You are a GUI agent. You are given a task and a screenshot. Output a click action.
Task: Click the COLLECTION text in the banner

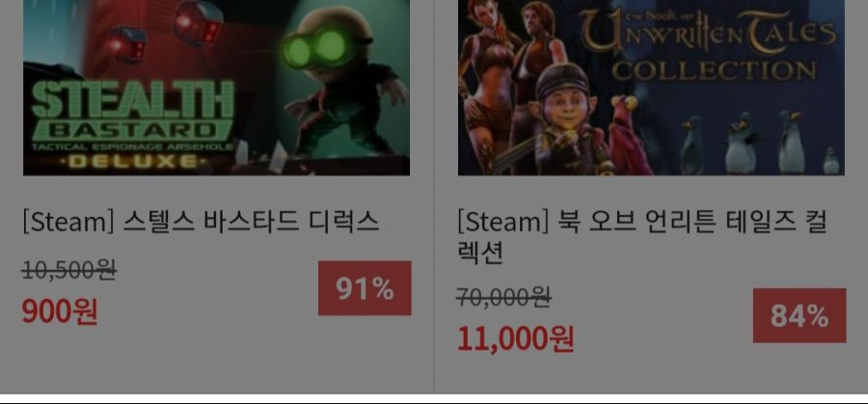(x=714, y=70)
